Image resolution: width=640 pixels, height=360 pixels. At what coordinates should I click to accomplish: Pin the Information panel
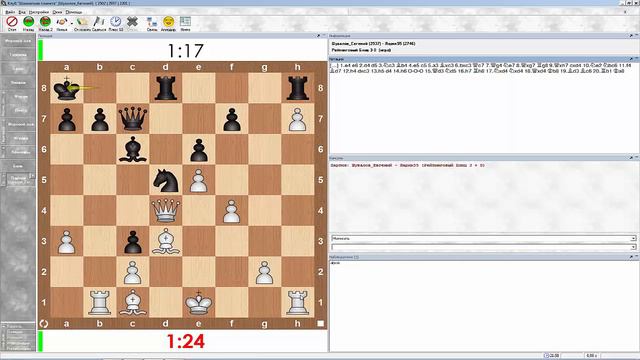pyautogui.click(x=631, y=36)
